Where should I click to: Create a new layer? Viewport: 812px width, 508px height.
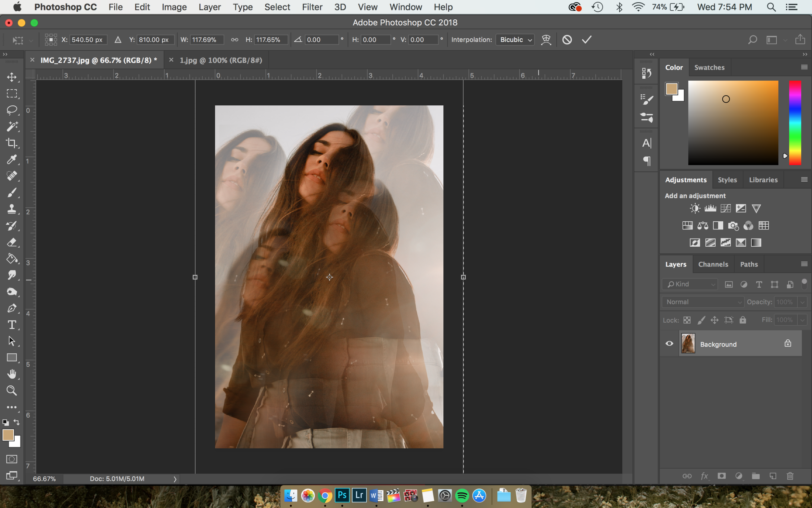(773, 476)
